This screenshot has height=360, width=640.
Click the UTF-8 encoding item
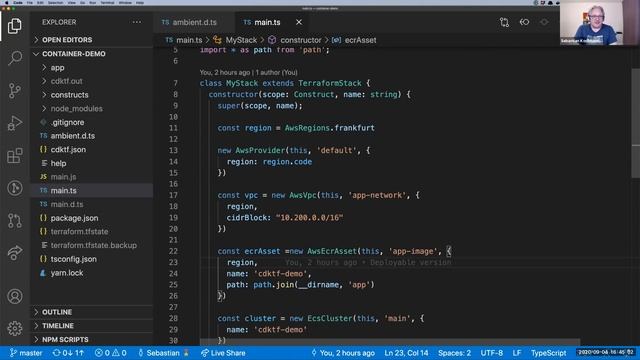coord(491,353)
